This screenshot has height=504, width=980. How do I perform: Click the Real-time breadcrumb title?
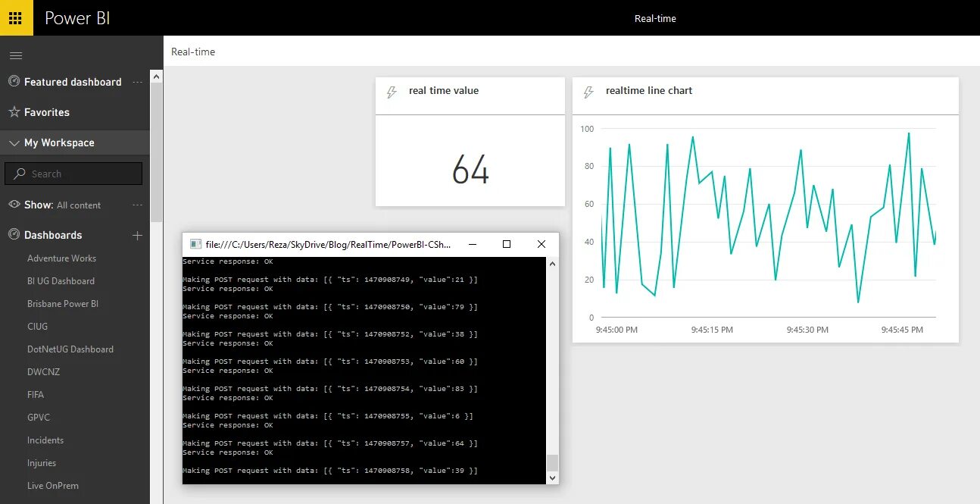(x=193, y=52)
